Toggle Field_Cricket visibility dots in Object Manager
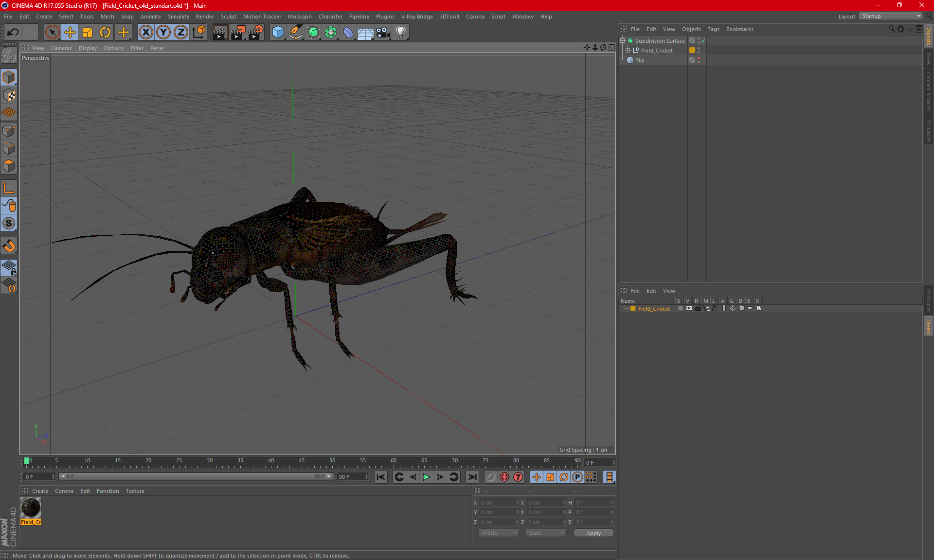The width and height of the screenshot is (934, 560). click(699, 50)
